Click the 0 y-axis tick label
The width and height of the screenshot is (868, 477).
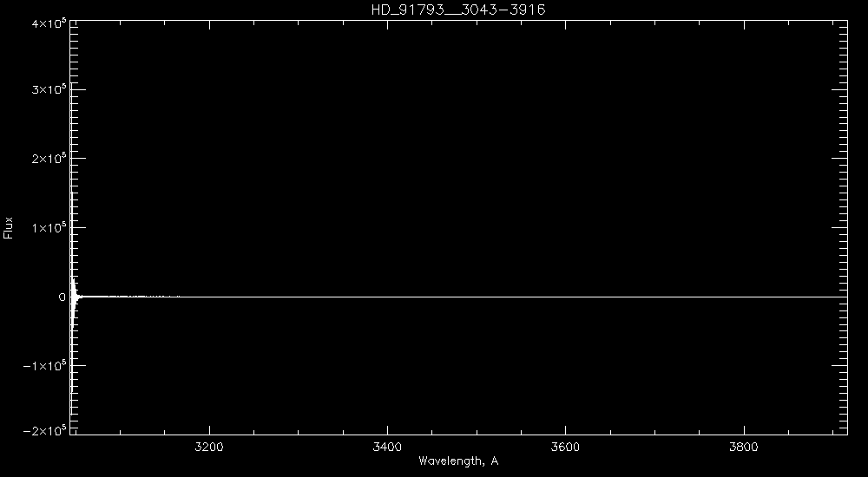[x=62, y=297]
